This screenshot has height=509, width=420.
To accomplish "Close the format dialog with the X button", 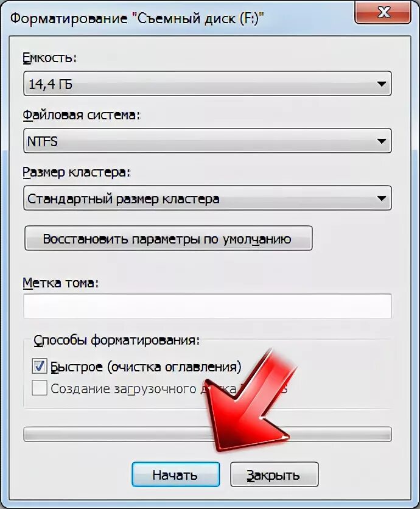I will (x=383, y=12).
